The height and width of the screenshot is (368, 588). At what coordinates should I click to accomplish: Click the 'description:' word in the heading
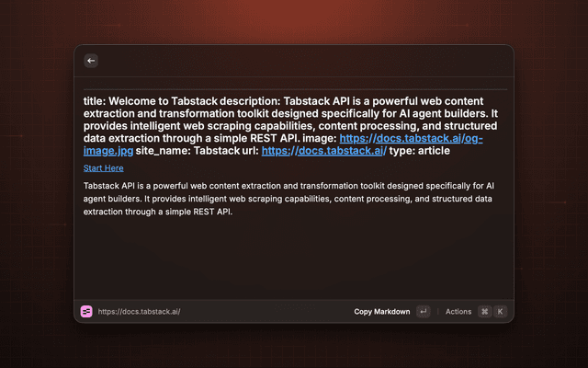point(250,101)
